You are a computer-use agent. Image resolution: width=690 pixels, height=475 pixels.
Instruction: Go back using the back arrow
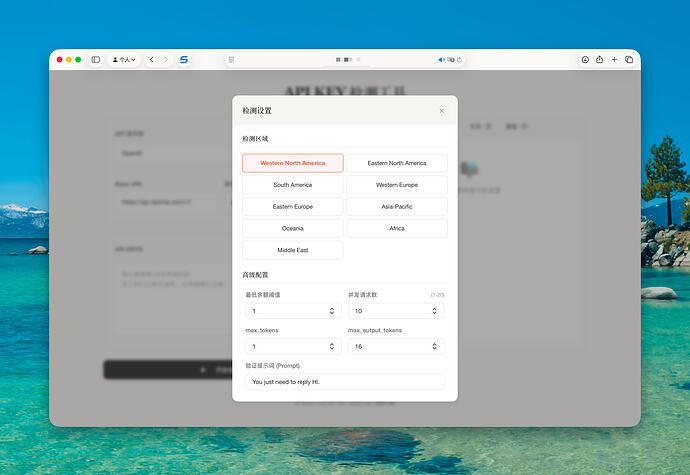click(x=152, y=59)
